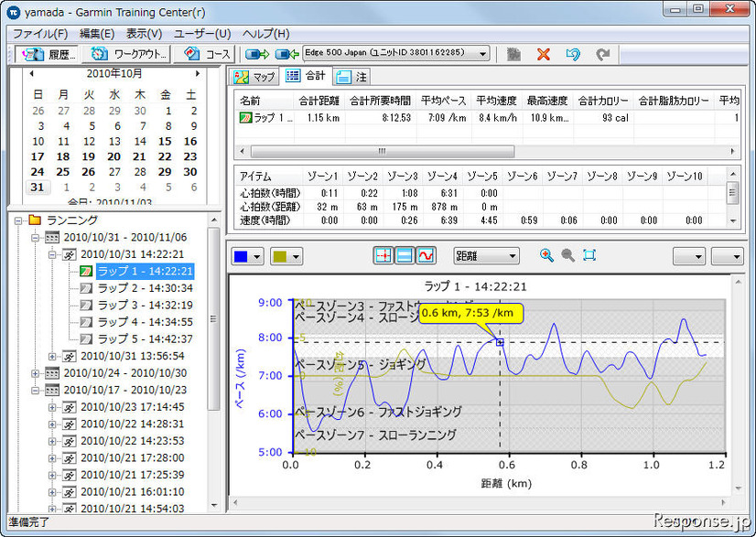This screenshot has height=537, width=756.
Task: Open the コース courses view
Action: 204,54
